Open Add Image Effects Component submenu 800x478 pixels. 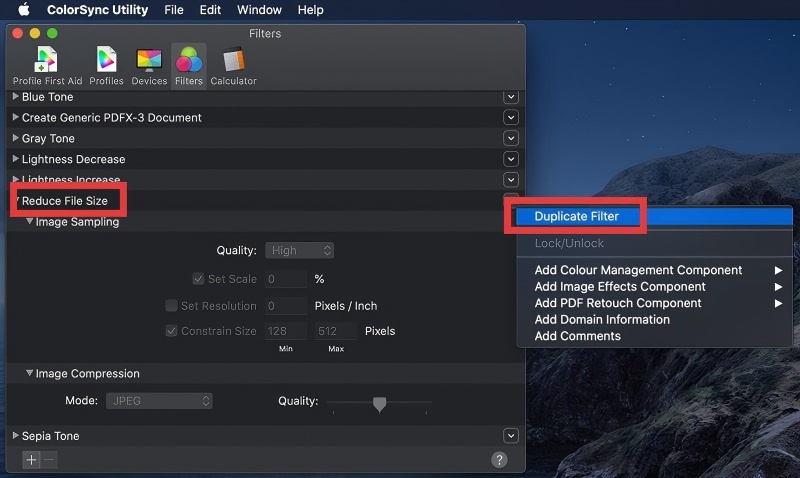tap(620, 287)
